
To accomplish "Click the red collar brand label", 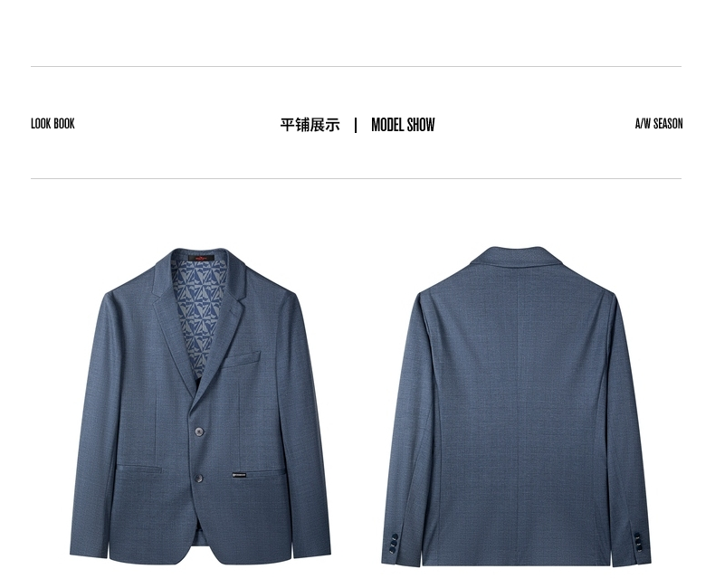I will point(201,258).
